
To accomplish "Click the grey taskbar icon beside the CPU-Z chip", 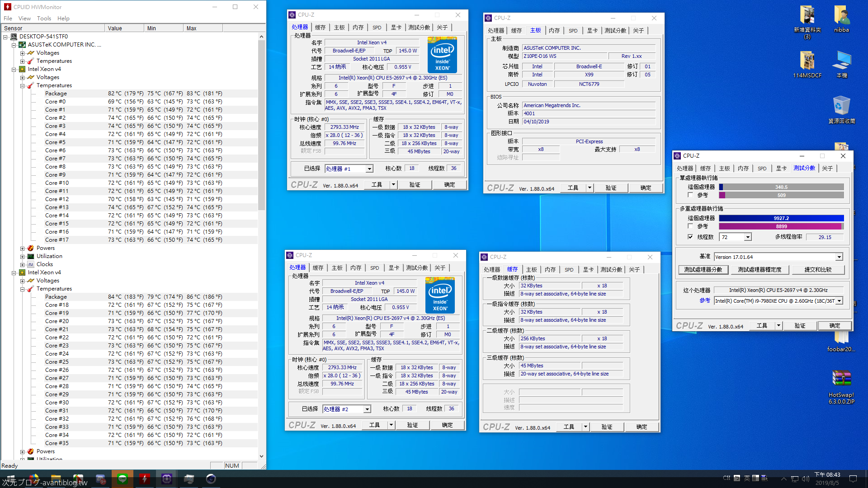I will coord(189,479).
